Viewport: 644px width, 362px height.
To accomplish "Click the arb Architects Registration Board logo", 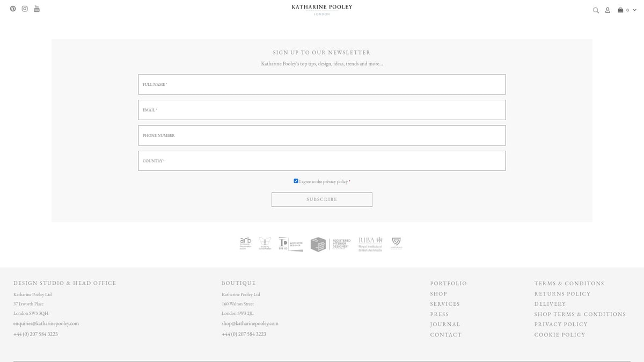I will click(x=245, y=243).
